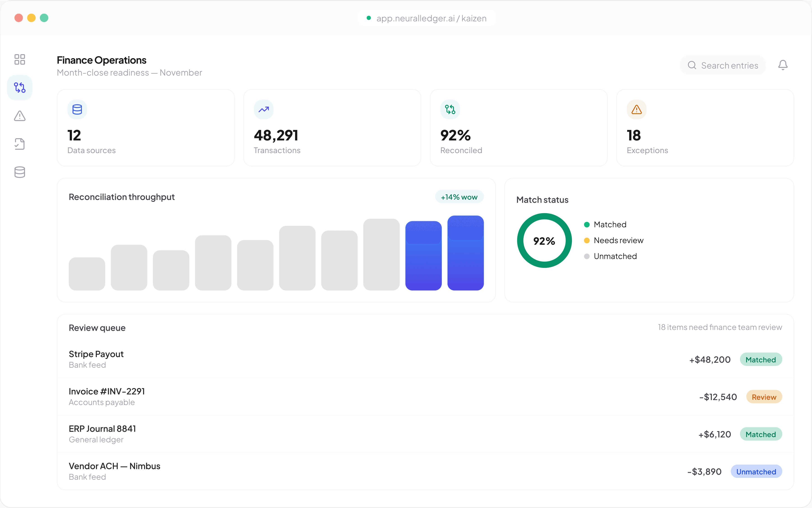Click the green maximize window button
812x508 pixels.
pos(44,18)
